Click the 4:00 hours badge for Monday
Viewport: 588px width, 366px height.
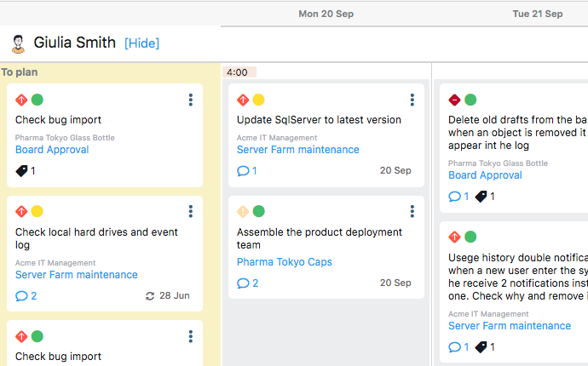pos(239,72)
